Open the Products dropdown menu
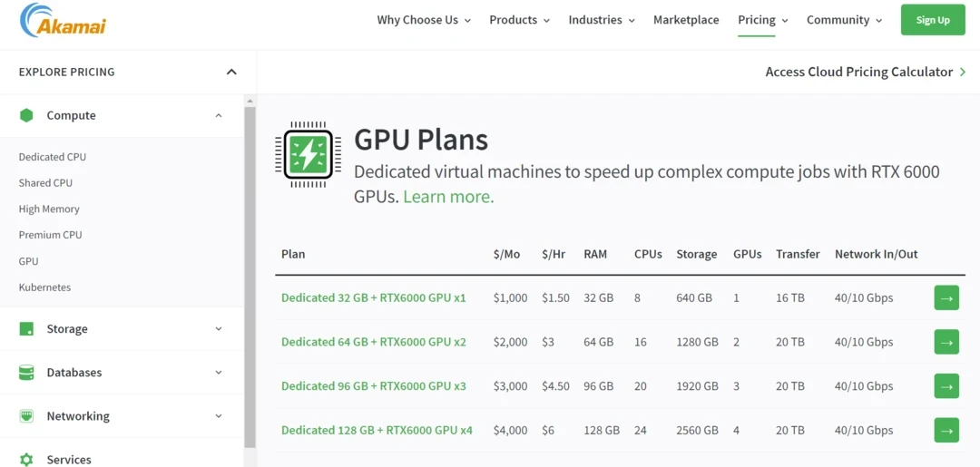The height and width of the screenshot is (467, 980). point(519,20)
